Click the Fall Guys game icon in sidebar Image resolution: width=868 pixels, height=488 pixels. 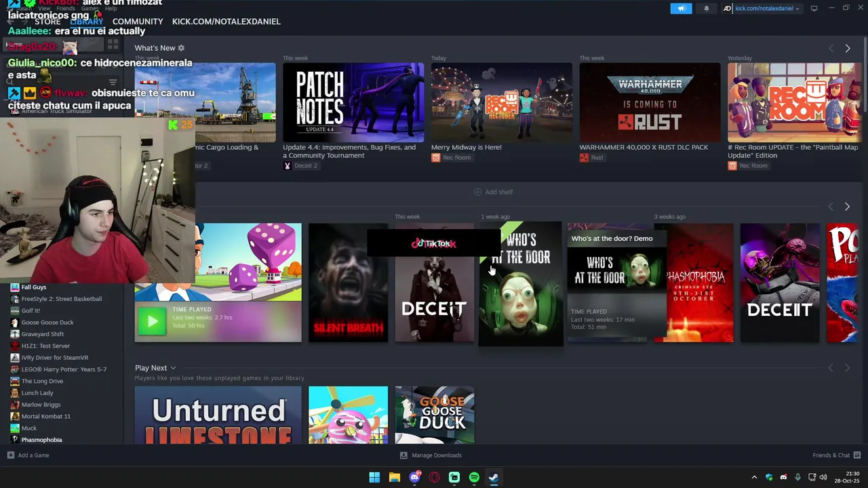(14, 287)
